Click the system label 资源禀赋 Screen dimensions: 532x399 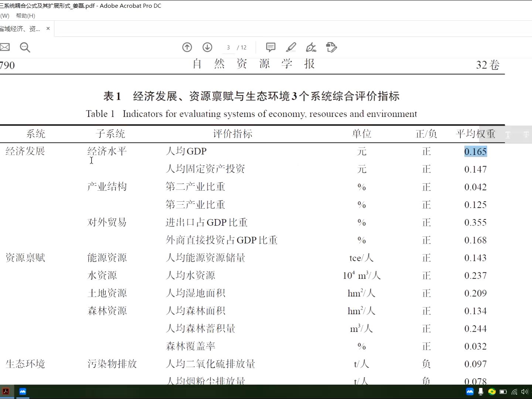point(25,258)
